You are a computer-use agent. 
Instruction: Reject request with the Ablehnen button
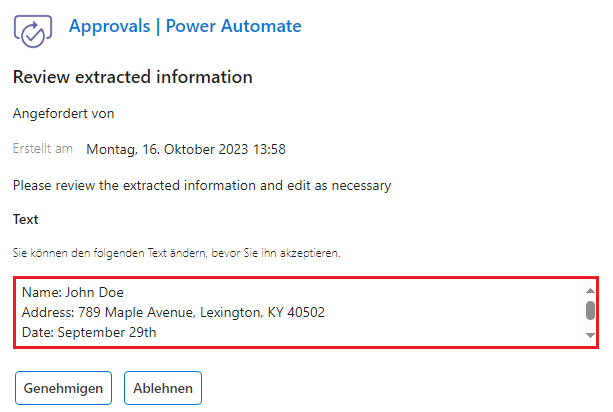click(163, 388)
